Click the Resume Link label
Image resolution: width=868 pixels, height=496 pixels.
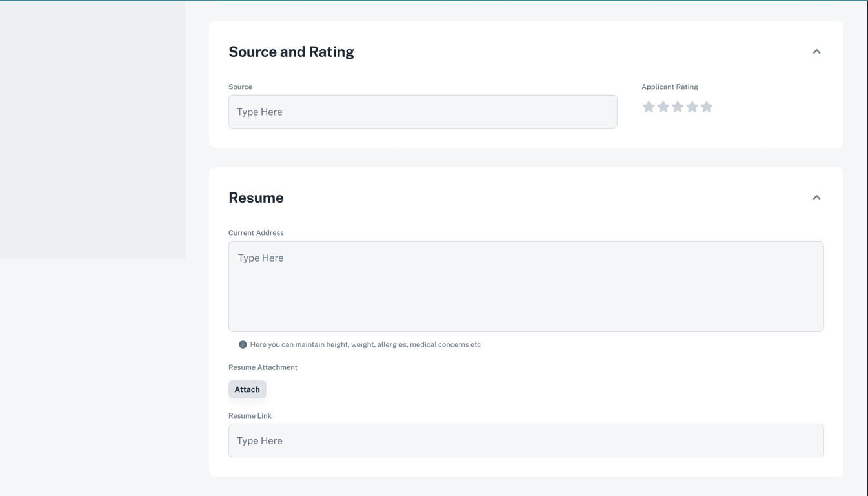tap(250, 416)
